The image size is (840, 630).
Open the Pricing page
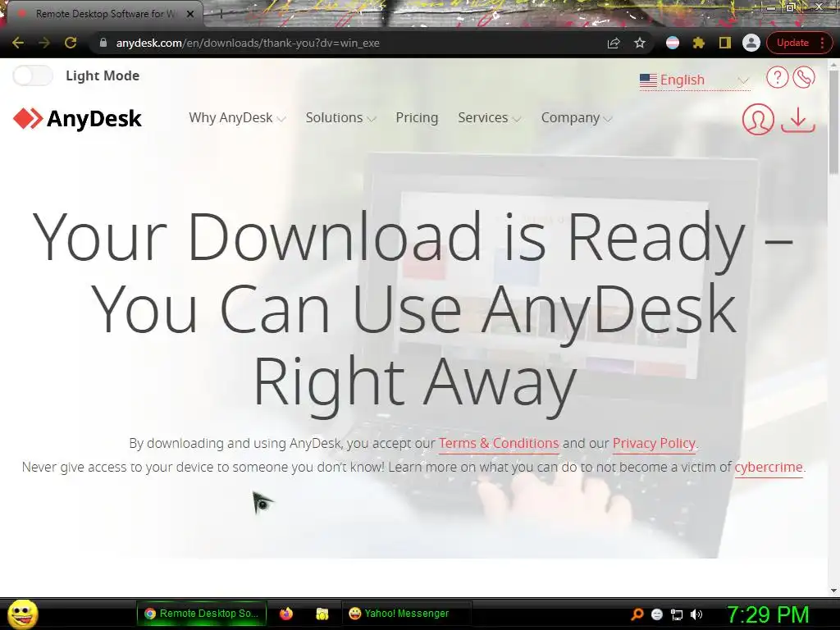tap(417, 118)
